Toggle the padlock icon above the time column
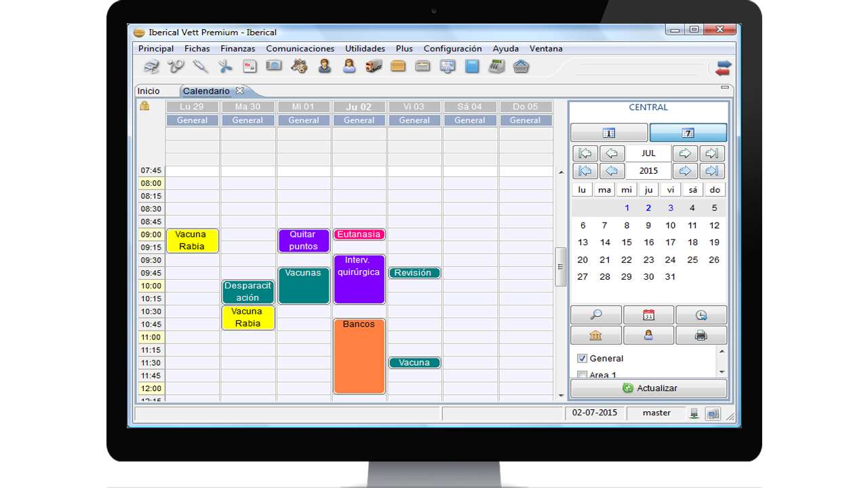Viewport: 868px width, 488px height. coord(144,106)
